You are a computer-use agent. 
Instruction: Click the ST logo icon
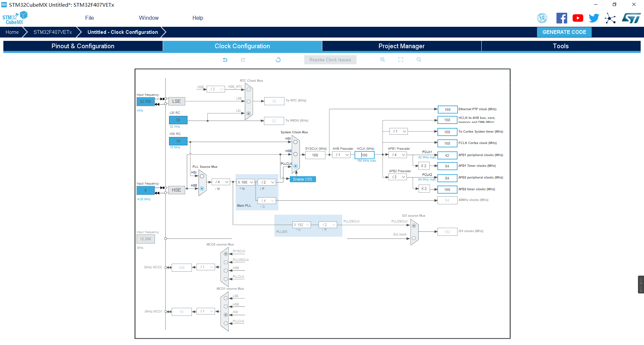(x=631, y=18)
